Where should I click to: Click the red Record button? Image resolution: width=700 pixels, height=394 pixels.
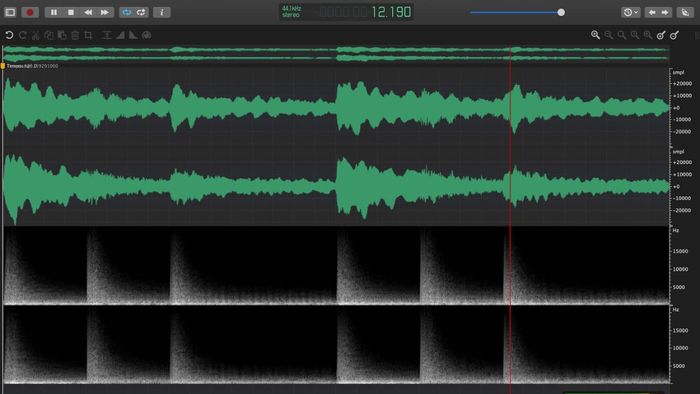30,12
